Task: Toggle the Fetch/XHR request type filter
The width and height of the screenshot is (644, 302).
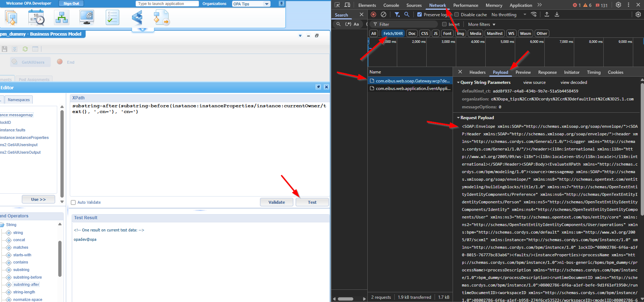Action: point(393,33)
